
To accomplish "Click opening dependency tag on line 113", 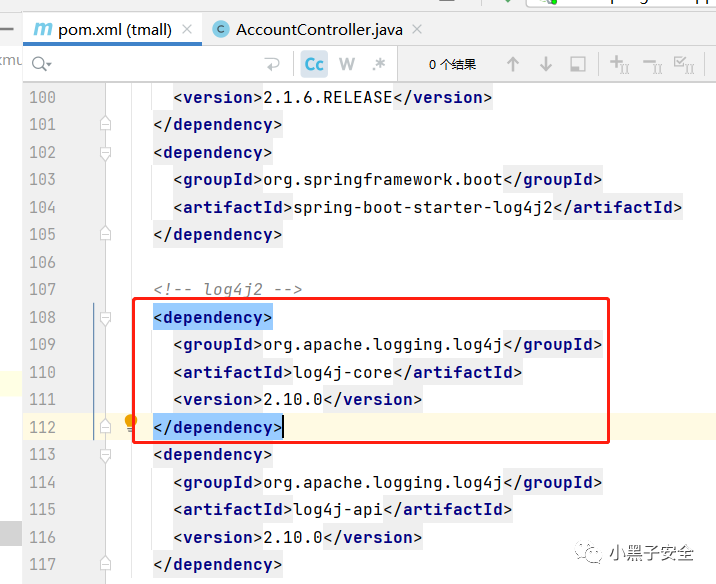I will click(x=213, y=455).
